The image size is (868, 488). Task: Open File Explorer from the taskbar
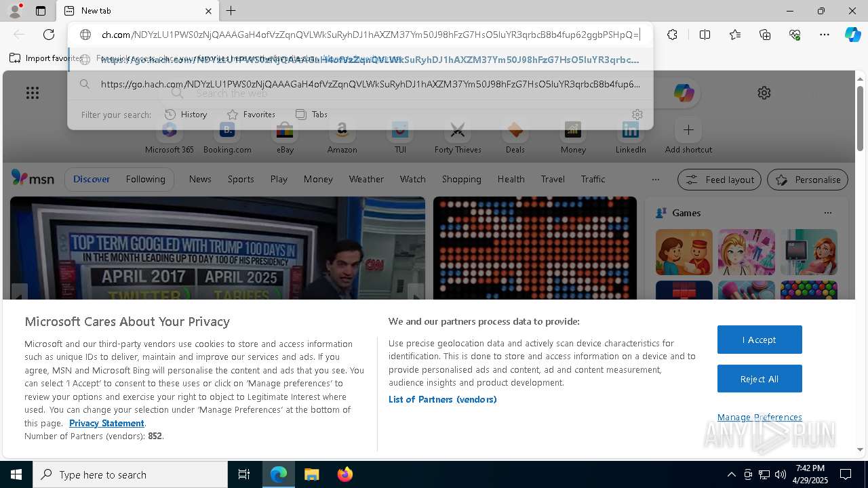[x=311, y=474]
